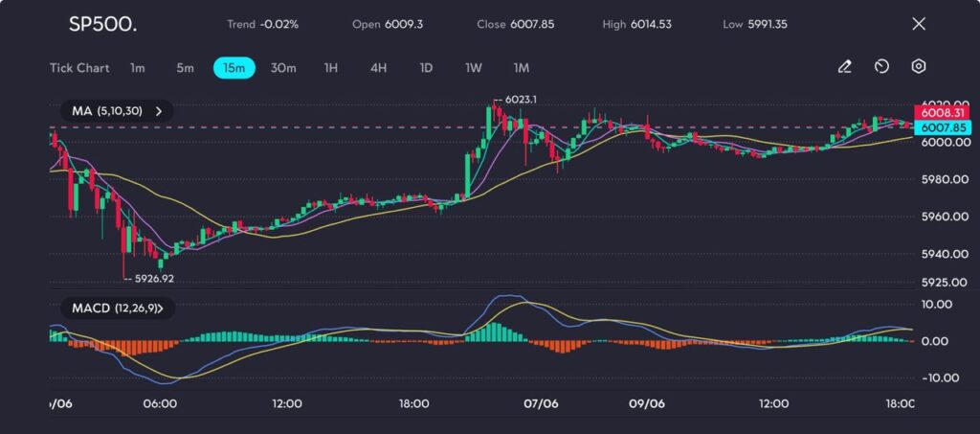Click the active 15m timeframe button
The width and height of the screenshot is (980, 434).
(234, 68)
